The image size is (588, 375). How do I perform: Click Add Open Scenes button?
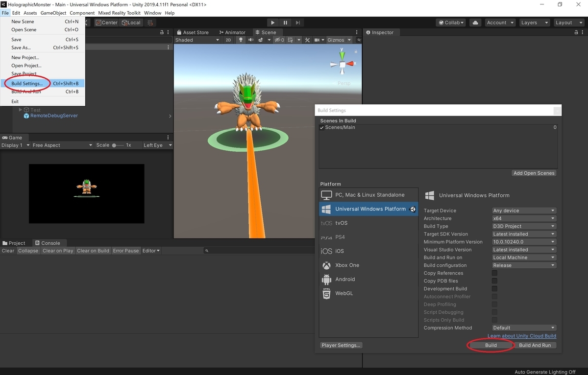534,173
